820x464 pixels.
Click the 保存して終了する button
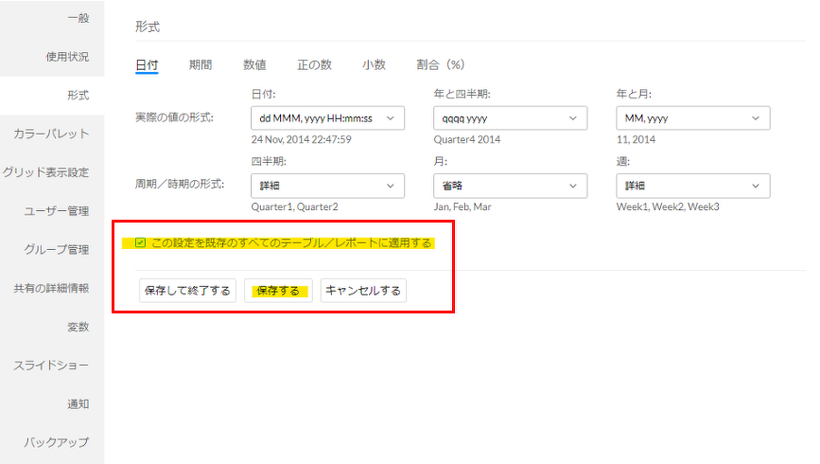tap(187, 291)
